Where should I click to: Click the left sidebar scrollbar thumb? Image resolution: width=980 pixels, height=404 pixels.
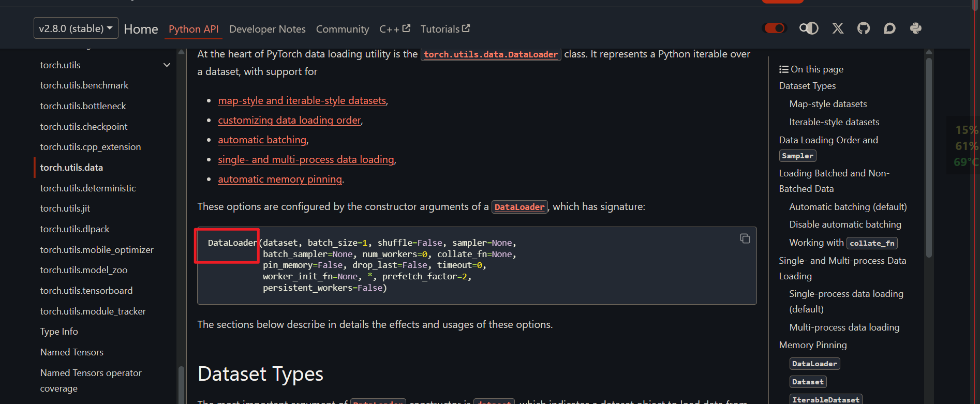(x=181, y=385)
